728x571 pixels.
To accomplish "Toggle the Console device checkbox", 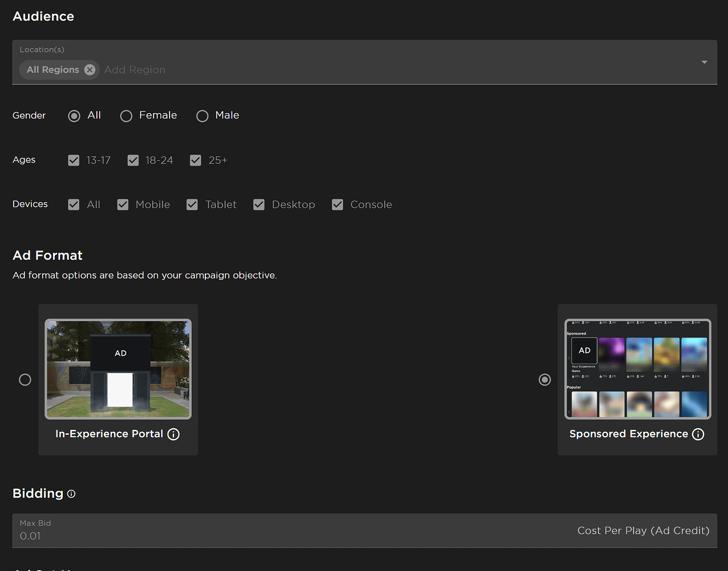I will 338,204.
